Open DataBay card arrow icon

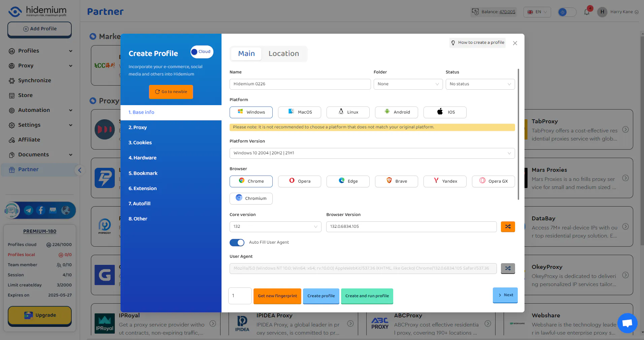click(x=625, y=226)
